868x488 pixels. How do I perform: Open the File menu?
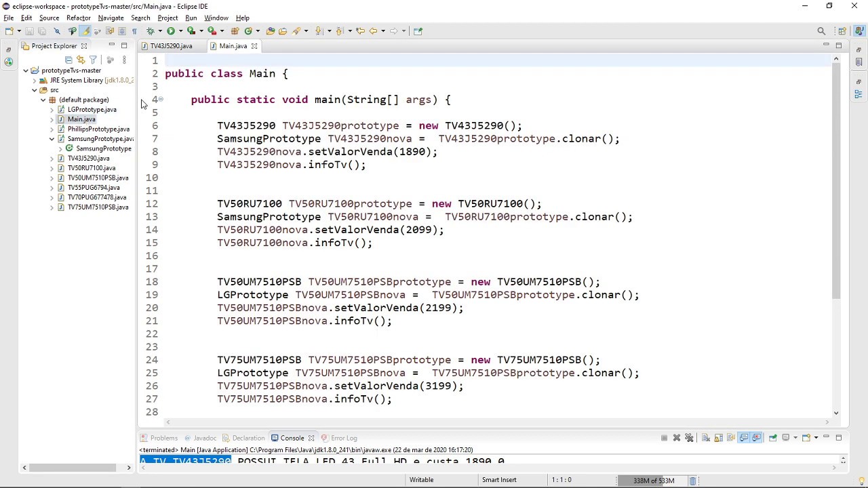tap(8, 18)
